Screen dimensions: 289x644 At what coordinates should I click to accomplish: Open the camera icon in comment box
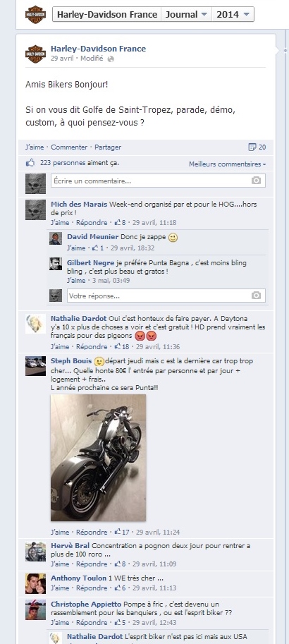point(256,181)
